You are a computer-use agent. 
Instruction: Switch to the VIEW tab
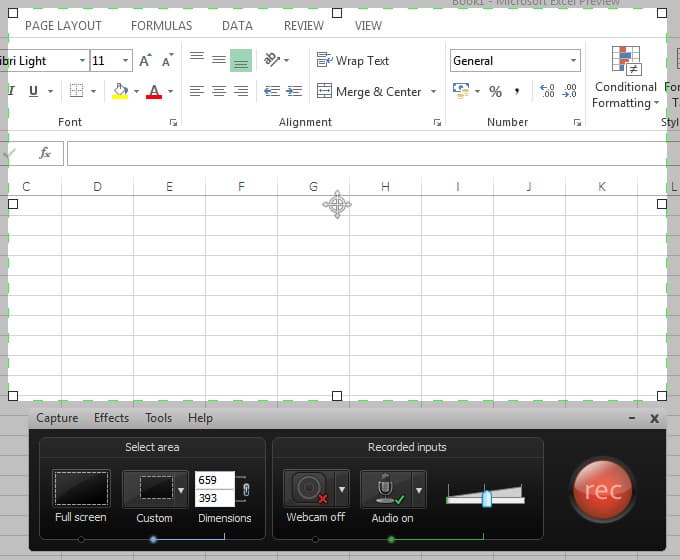tap(368, 26)
